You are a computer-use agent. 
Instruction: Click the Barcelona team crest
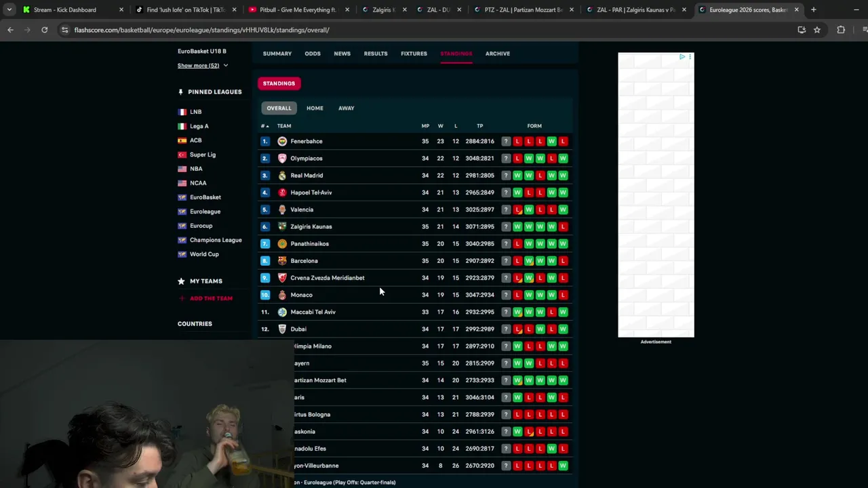click(x=282, y=261)
